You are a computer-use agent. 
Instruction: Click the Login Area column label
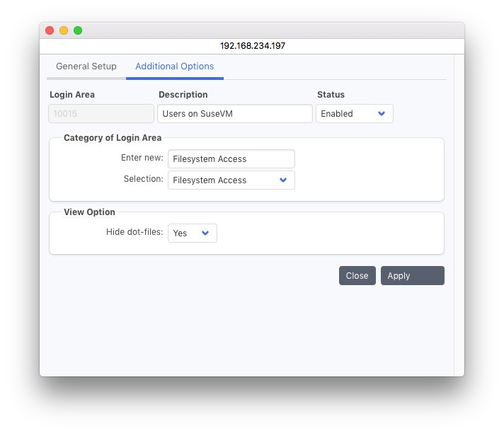pyautogui.click(x=72, y=95)
